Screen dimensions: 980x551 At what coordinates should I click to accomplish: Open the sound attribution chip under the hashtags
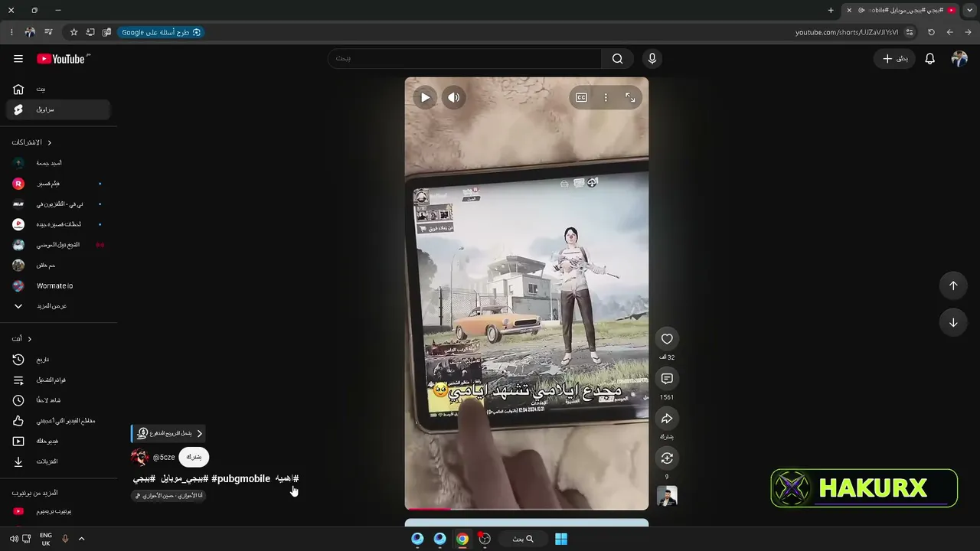point(168,496)
